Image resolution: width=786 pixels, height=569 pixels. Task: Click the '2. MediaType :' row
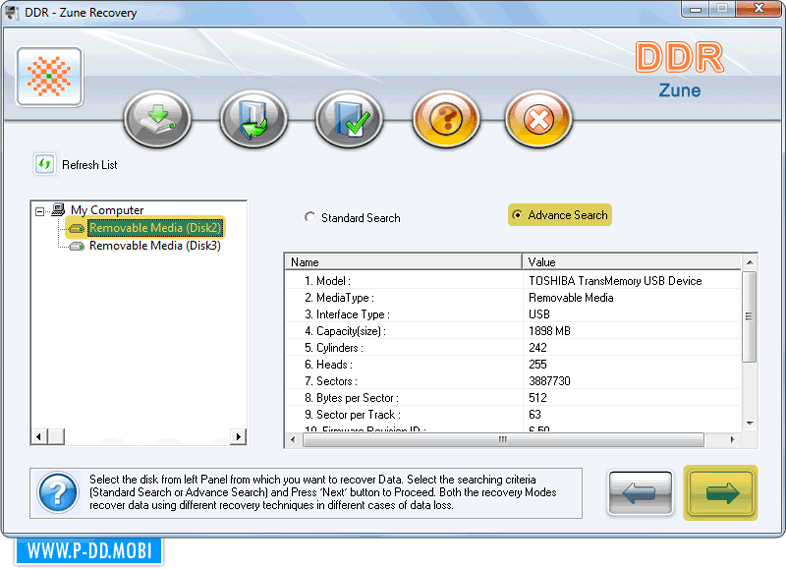click(513, 298)
